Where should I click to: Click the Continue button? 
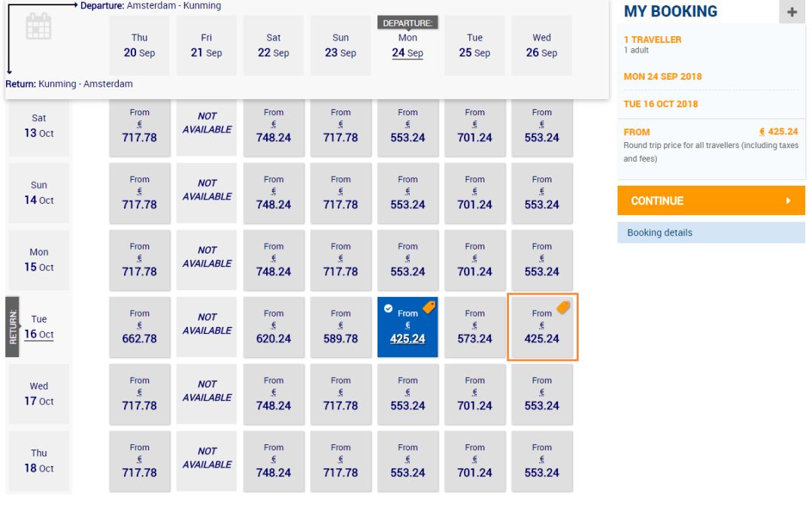711,201
